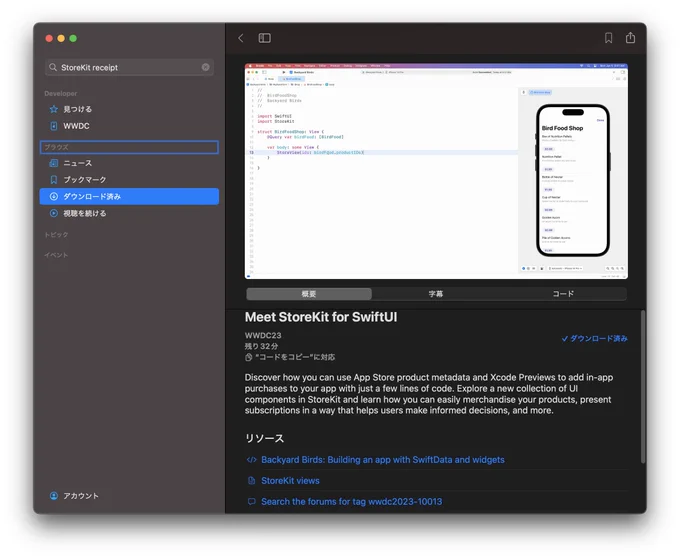This screenshot has height=558, width=680.
Task: Click the WWDC sidebar icon
Action: coord(54,126)
